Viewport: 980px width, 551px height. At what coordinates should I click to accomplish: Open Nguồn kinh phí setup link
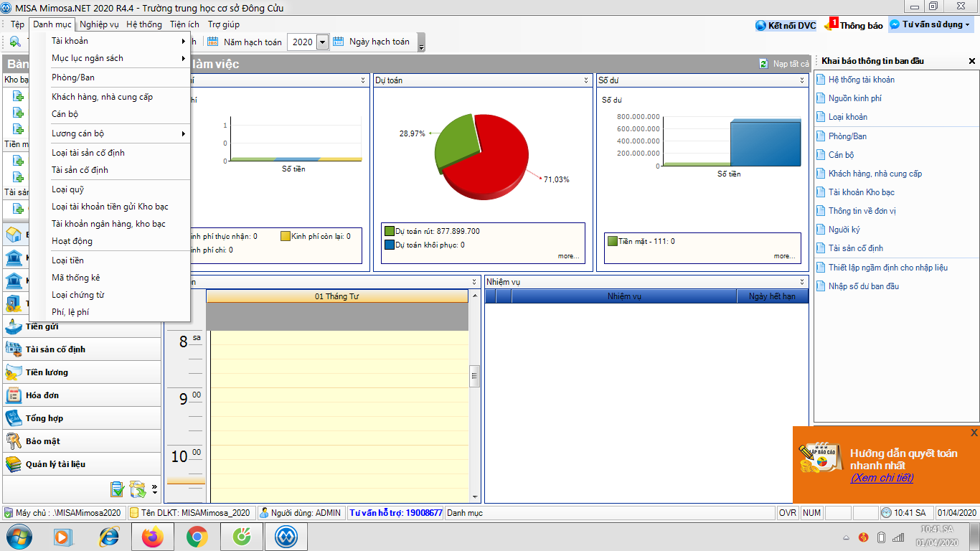[x=854, y=98]
